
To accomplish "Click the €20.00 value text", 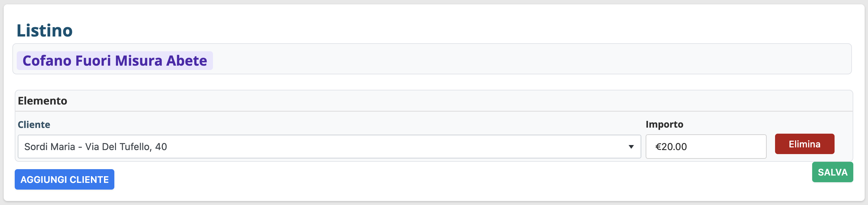I will tap(670, 147).
